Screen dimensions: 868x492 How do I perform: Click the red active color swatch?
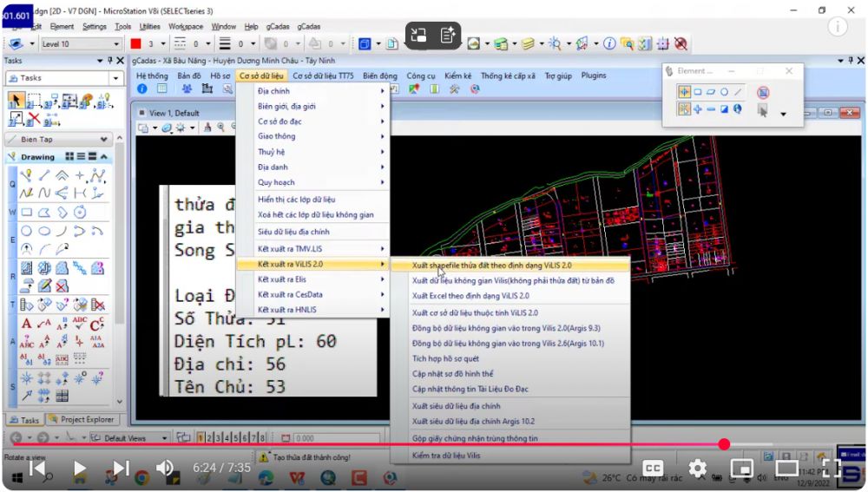[136, 43]
